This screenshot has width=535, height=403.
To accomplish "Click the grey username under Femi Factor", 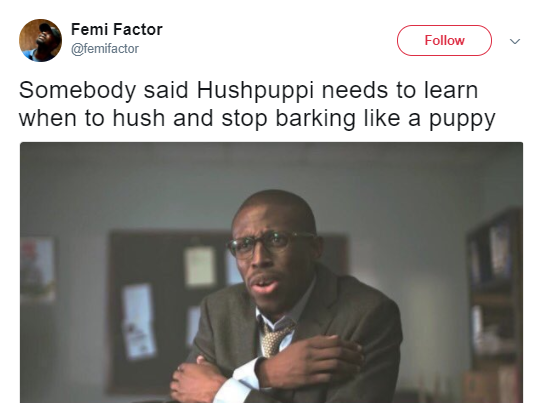I will click(105, 49).
